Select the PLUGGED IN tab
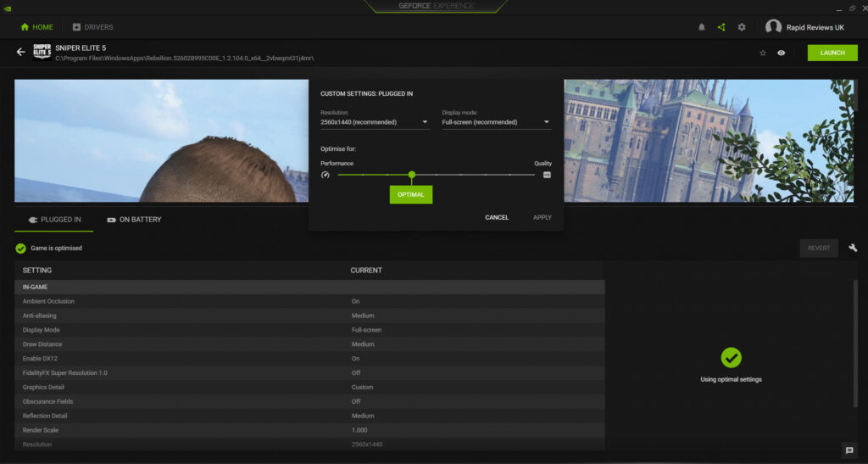868x464 pixels. click(x=54, y=220)
